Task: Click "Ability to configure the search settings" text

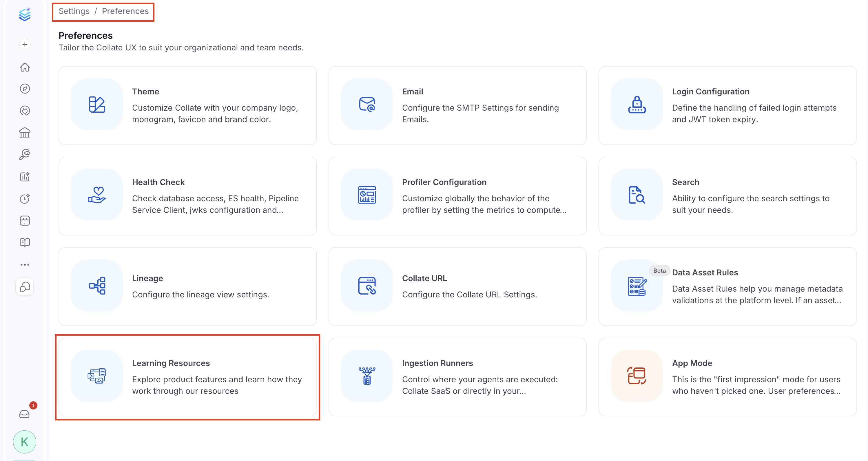Action: point(751,204)
